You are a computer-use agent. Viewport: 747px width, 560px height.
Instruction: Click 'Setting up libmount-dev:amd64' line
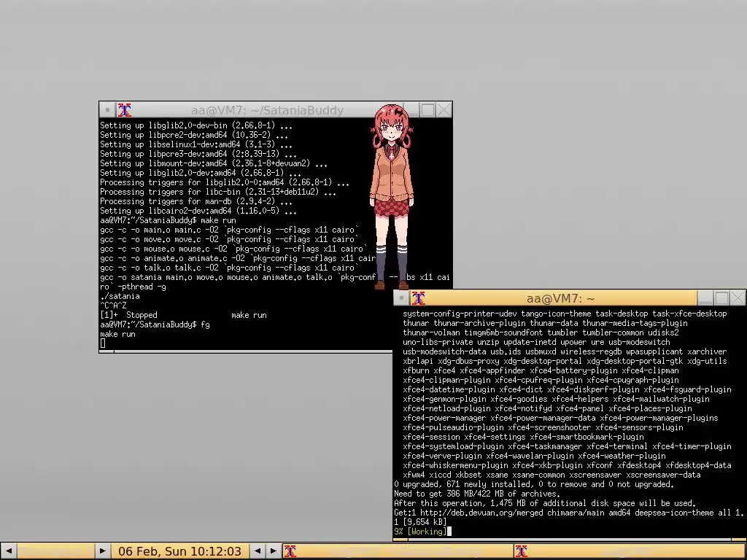[214, 163]
